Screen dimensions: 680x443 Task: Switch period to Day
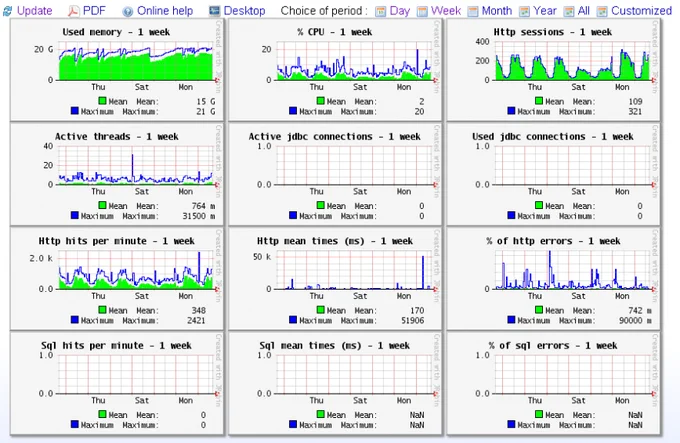click(400, 11)
